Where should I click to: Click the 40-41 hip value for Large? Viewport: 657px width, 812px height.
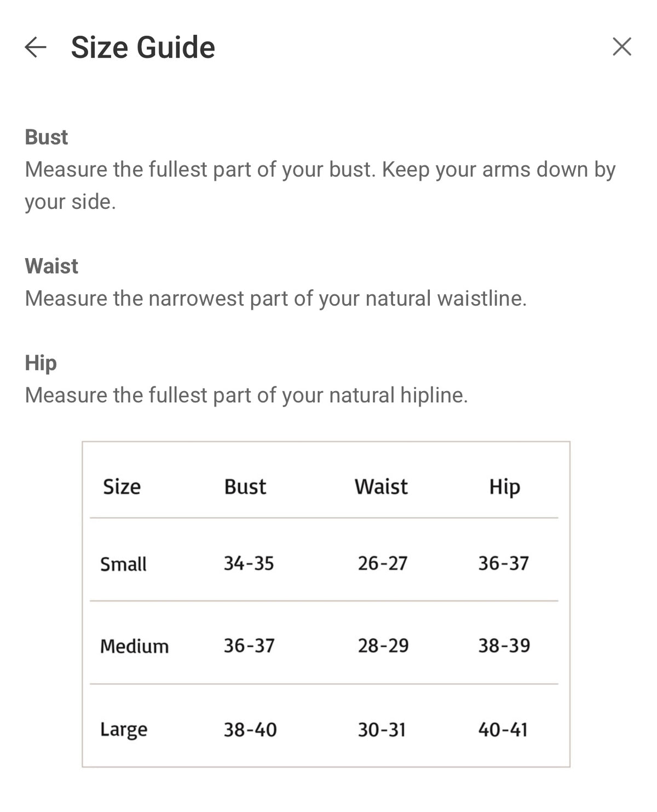[503, 730]
